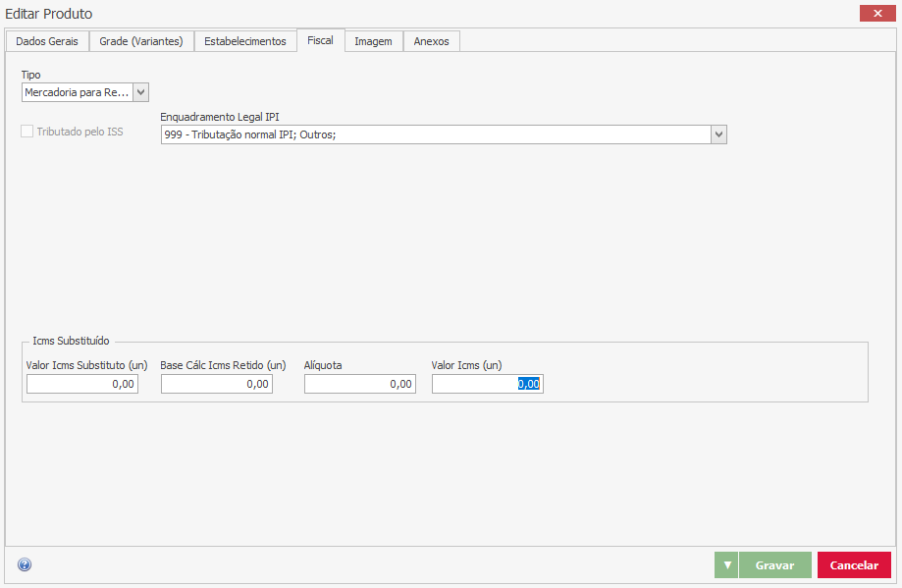
Task: Focus the Base Cálc Icms Retido field
Action: (216, 385)
